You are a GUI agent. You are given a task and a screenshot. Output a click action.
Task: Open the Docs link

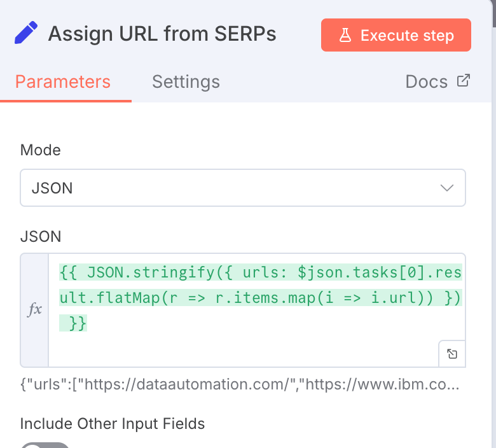[427, 82]
